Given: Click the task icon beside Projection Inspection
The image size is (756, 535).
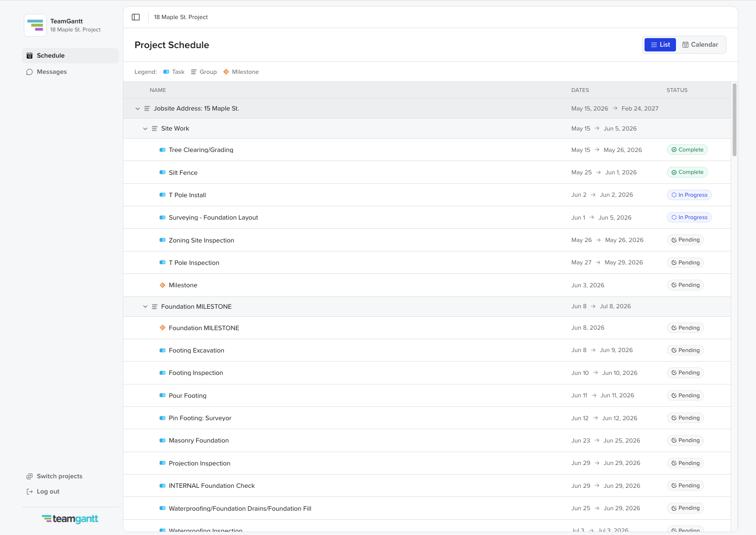Looking at the screenshot, I should tap(162, 463).
